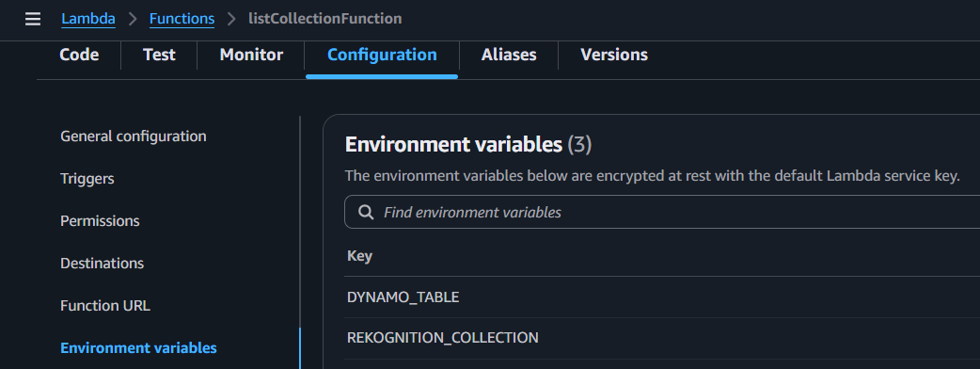The width and height of the screenshot is (980, 369).
Task: Select the REKOGNITION_COLLECTION variable row
Action: tap(662, 338)
